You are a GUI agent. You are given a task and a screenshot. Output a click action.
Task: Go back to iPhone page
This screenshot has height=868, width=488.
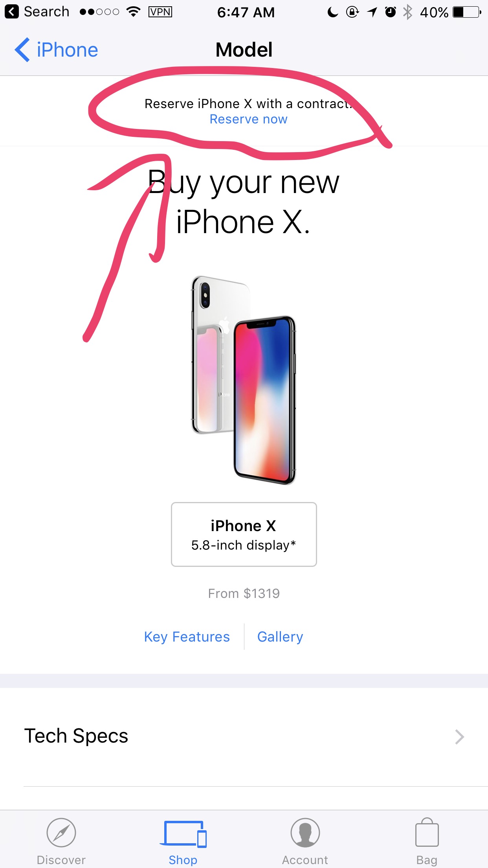point(57,50)
